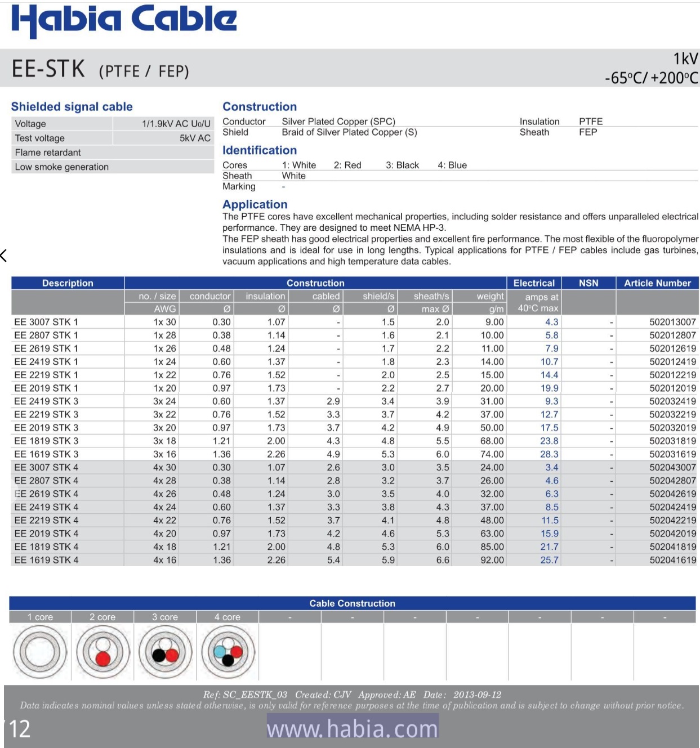This screenshot has height=748, width=700.
Task: Click the Article Number column header
Action: pos(657,283)
